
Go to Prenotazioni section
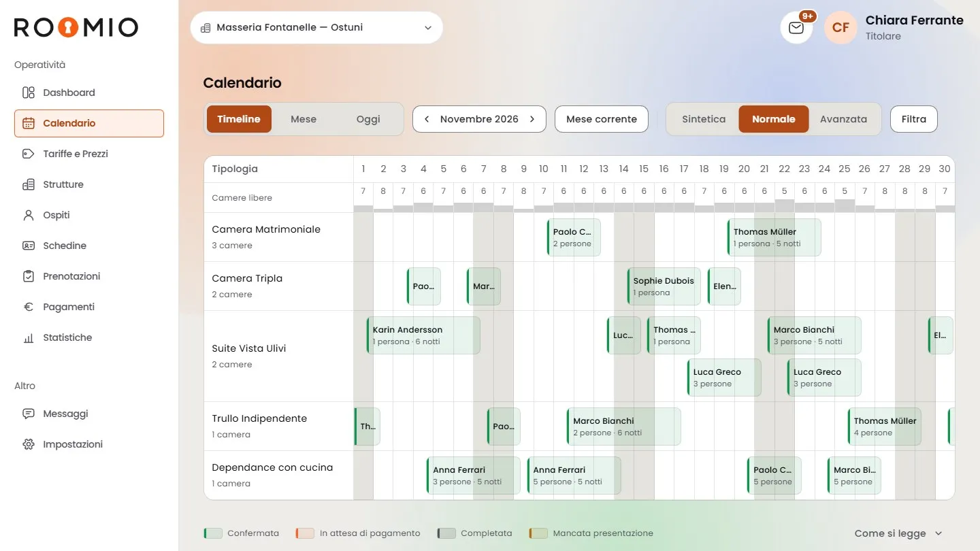point(89,276)
